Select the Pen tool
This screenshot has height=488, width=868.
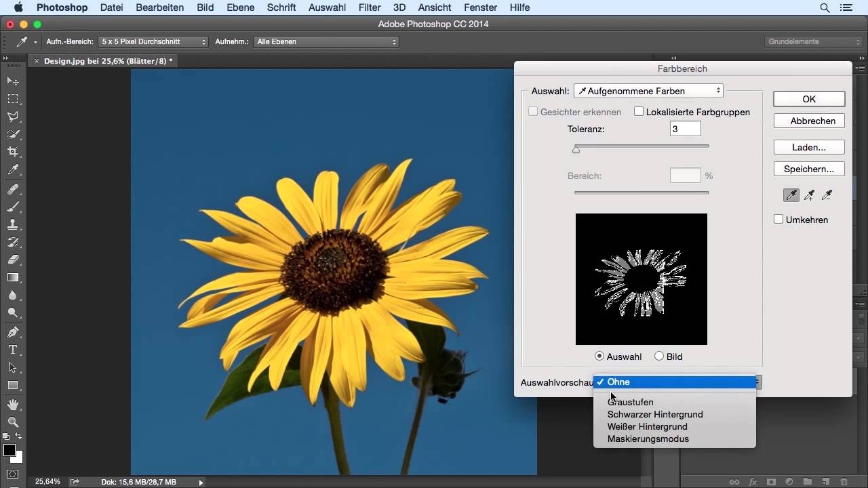coord(12,332)
